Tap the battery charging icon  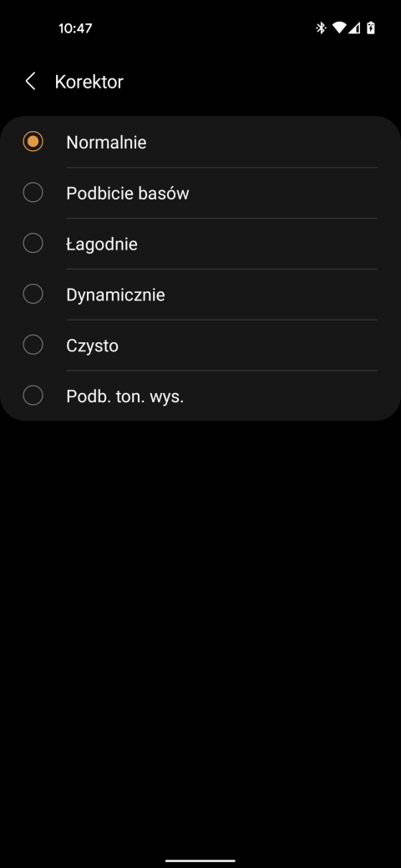(371, 28)
